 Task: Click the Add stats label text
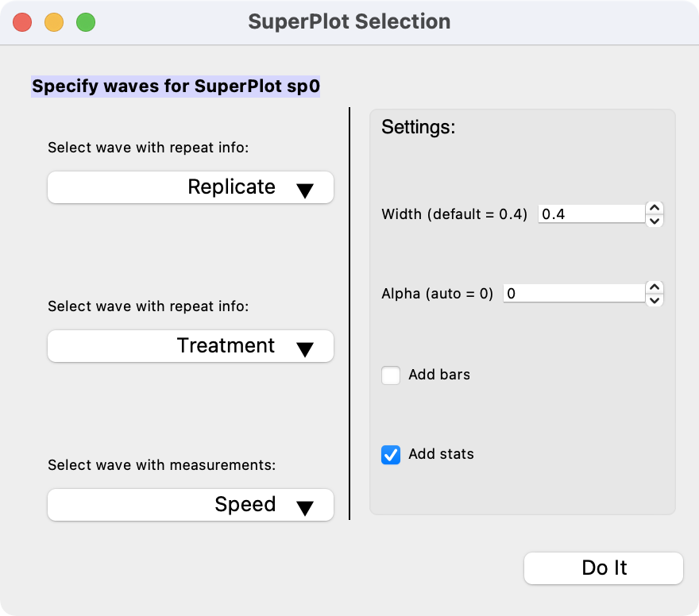pos(441,455)
